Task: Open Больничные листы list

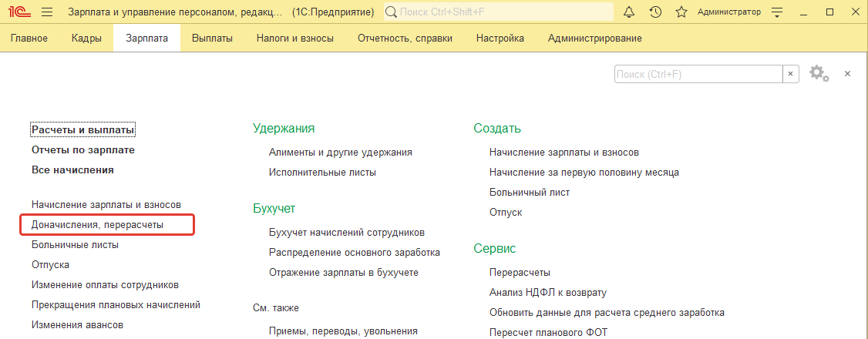Action: pyautogui.click(x=75, y=245)
